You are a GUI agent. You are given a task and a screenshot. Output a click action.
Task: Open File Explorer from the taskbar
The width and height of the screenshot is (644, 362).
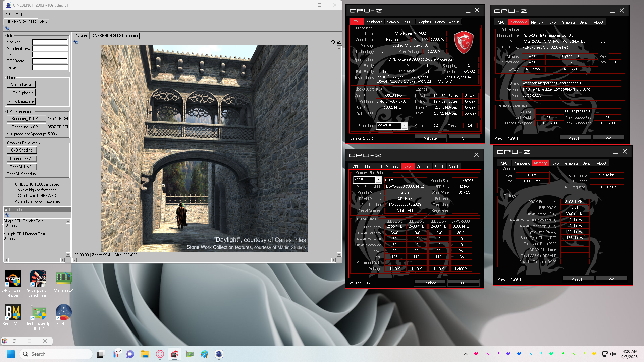pyautogui.click(x=145, y=354)
